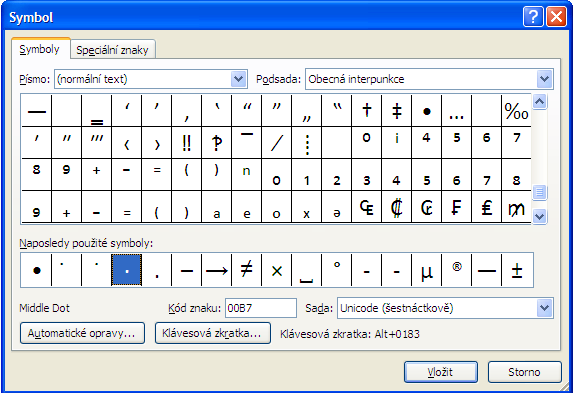Select the open box ␣ recent symbol

[x=307, y=270]
